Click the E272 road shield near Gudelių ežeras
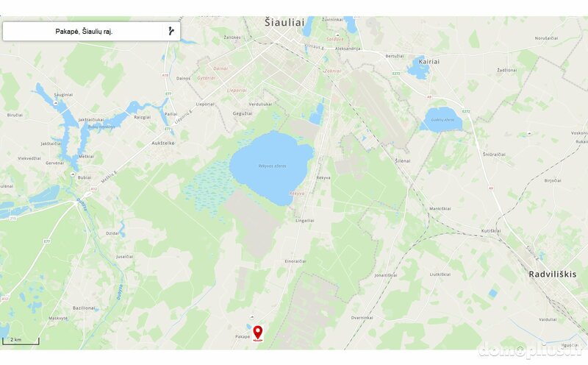 [466, 112]
